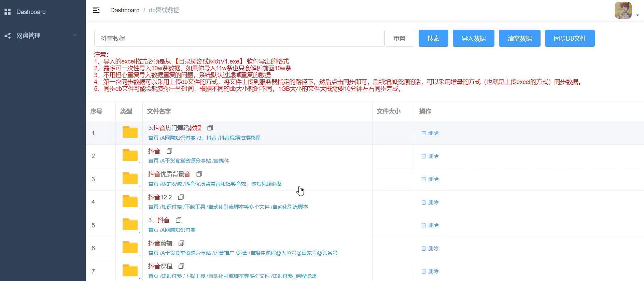Image resolution: width=644 pixels, height=281 pixels.
Task: Copy the name of row 5 3、抖音
Action: click(179, 220)
